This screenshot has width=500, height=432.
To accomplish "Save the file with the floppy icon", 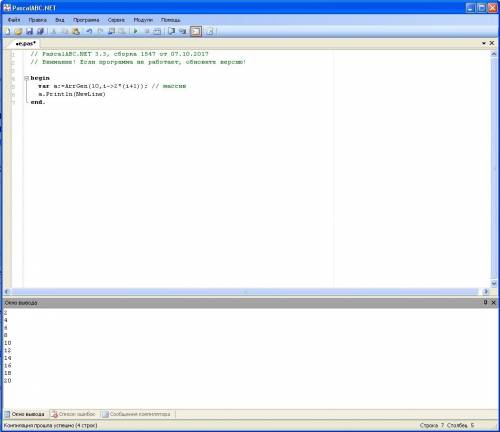I will pos(29,31).
